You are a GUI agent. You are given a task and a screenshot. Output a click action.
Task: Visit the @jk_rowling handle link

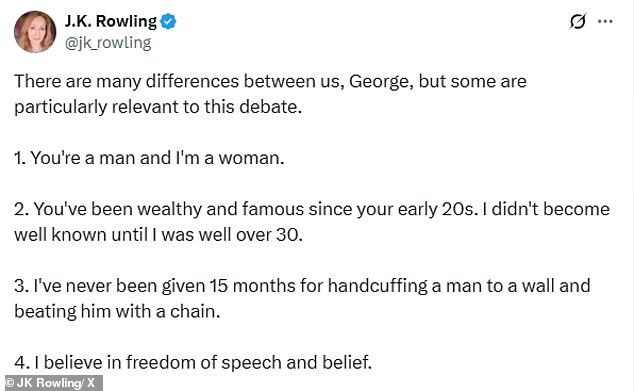(108, 43)
